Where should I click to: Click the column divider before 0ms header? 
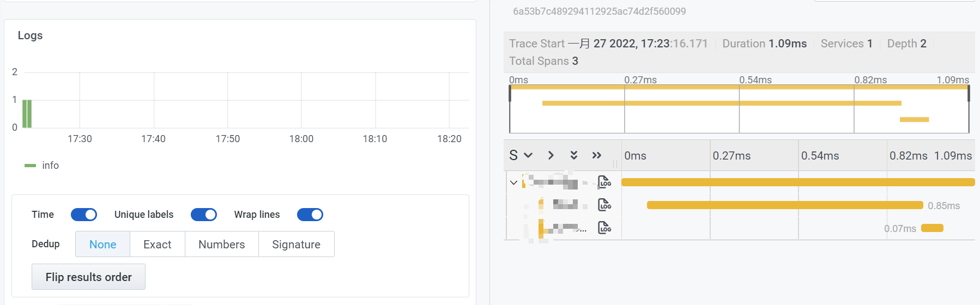[615, 163]
